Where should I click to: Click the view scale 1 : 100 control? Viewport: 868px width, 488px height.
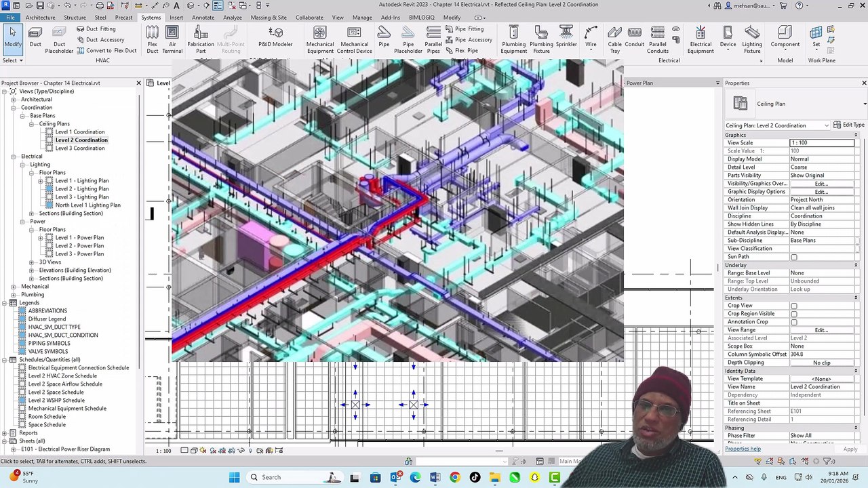[163, 451]
